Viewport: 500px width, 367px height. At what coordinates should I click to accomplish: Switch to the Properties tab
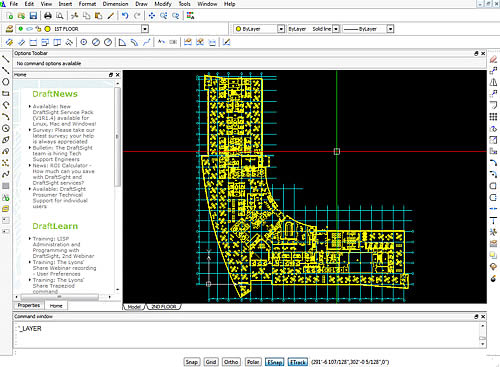click(x=29, y=305)
